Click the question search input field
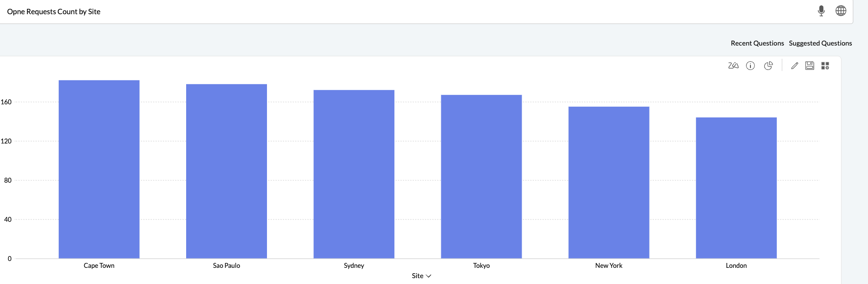This screenshot has height=284, width=868. (x=392, y=12)
